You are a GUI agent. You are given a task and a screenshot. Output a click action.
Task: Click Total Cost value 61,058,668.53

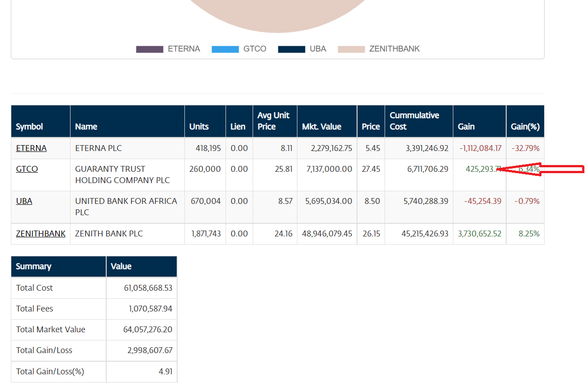point(148,288)
